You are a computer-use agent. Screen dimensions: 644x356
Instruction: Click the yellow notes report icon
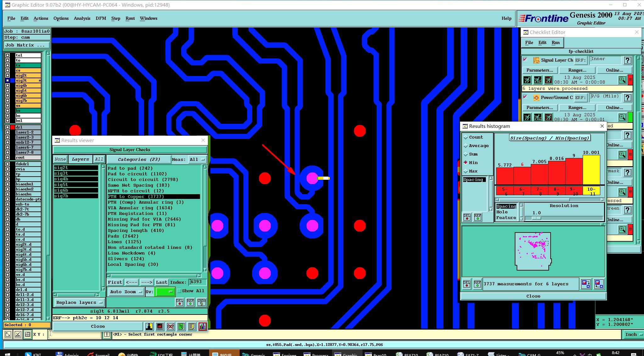[x=192, y=326]
